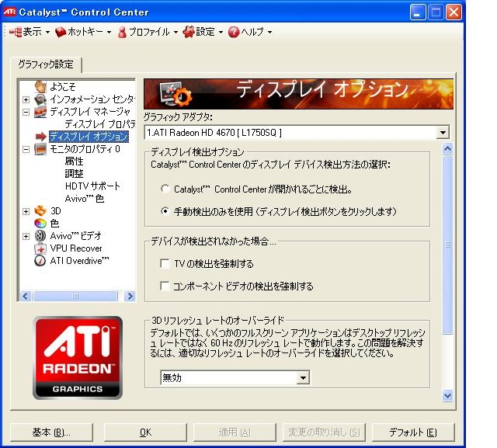Image resolution: width=497 pixels, height=448 pixels.
Task: Click the OK button
Action: 145,432
